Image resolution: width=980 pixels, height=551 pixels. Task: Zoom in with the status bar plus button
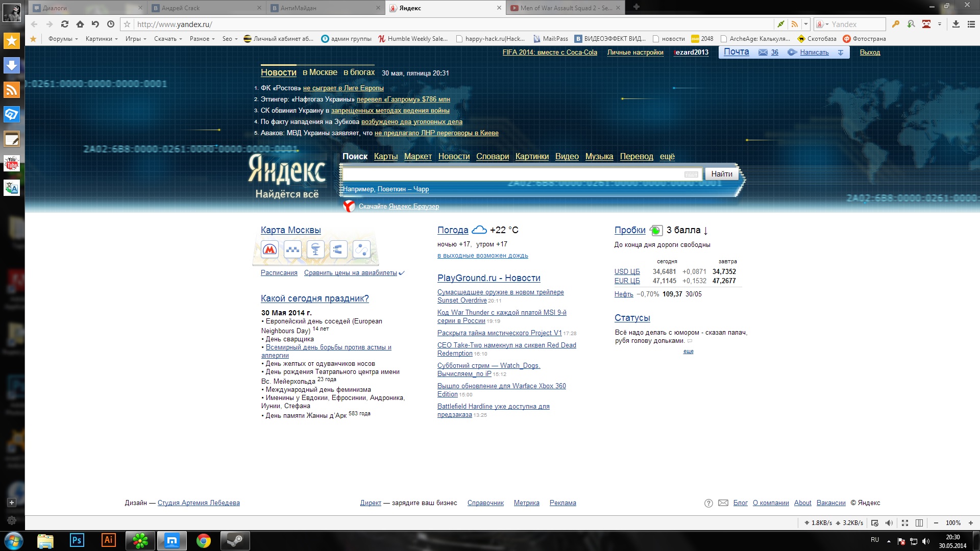[x=971, y=523]
